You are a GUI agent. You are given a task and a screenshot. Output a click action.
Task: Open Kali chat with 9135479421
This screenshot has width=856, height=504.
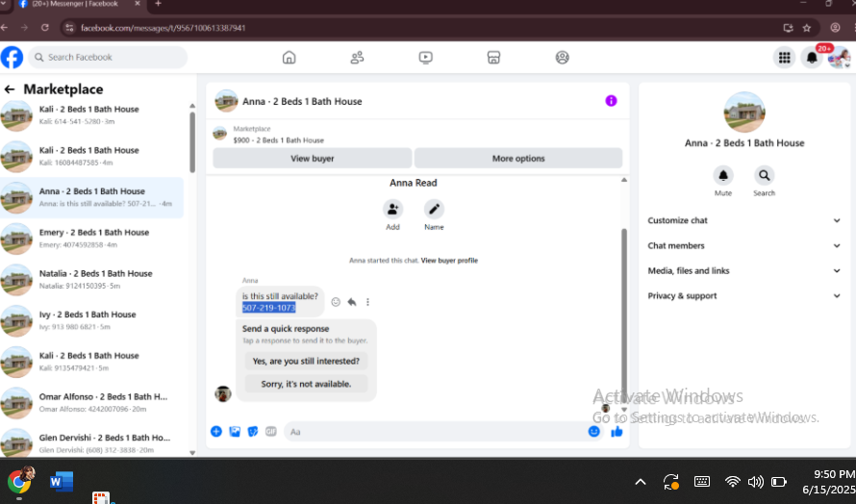(x=91, y=361)
